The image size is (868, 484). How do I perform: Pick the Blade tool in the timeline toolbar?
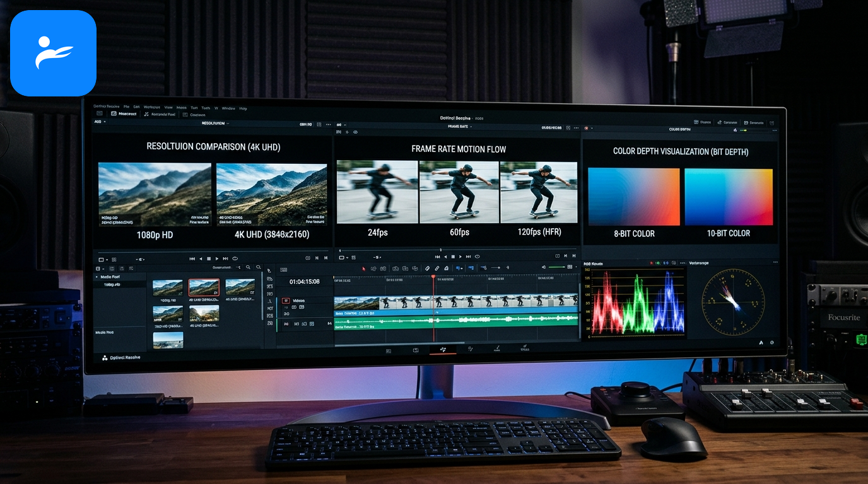pyautogui.click(x=427, y=268)
